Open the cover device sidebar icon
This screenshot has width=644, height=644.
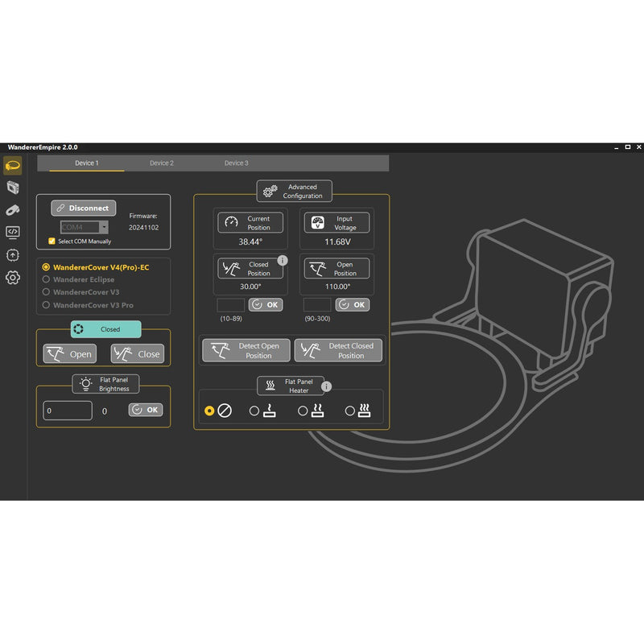pos(13,166)
